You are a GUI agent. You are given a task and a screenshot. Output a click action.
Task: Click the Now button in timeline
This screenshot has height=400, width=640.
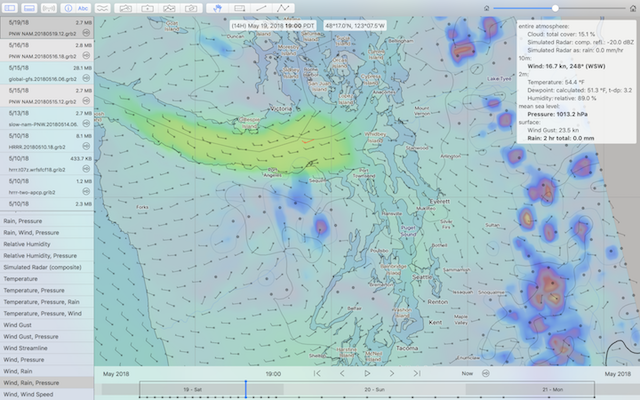click(x=467, y=373)
